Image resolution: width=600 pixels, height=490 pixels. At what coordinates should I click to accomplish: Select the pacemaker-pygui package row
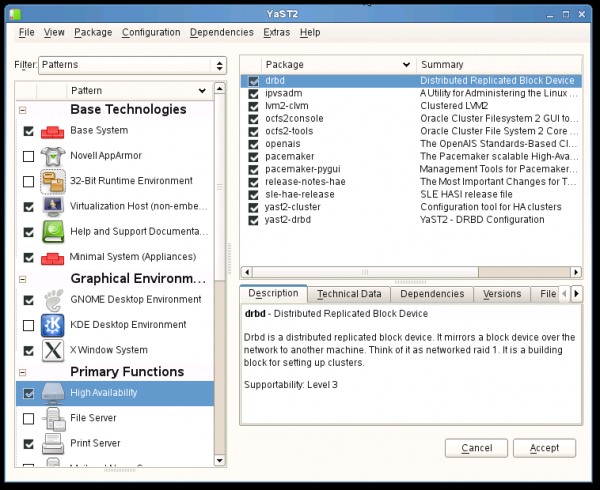(411, 169)
